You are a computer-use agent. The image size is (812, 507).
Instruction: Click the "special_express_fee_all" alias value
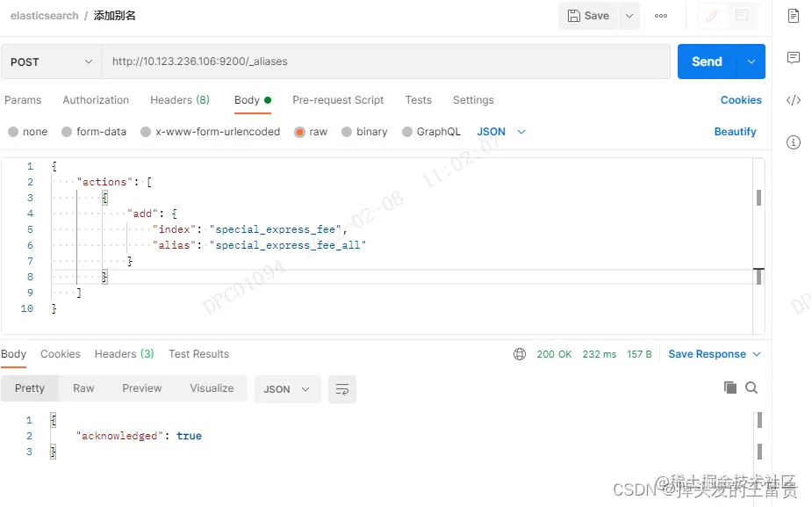(288, 245)
